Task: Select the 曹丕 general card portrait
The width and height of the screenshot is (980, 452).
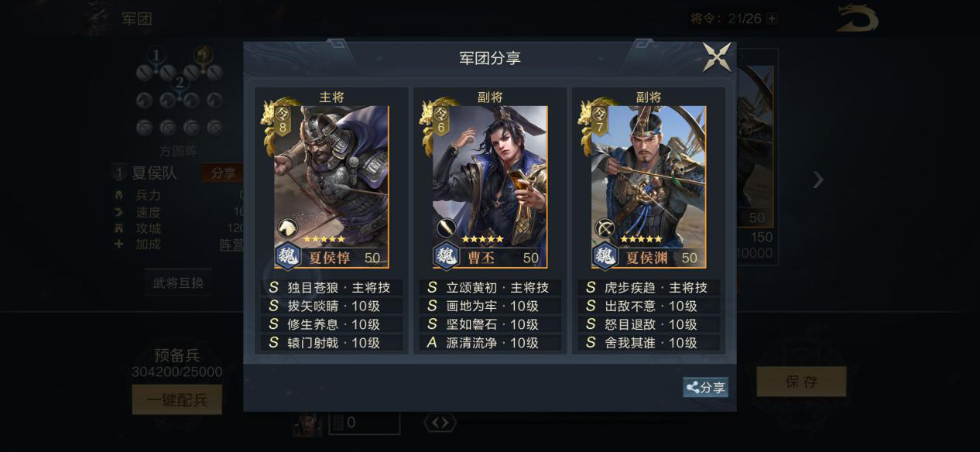Action: (x=490, y=187)
